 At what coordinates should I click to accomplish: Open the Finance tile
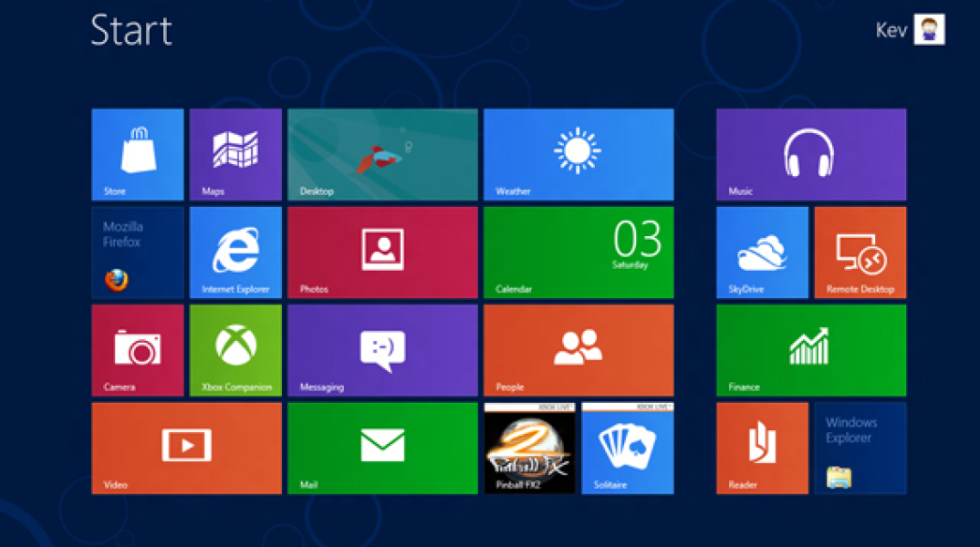[x=811, y=350]
